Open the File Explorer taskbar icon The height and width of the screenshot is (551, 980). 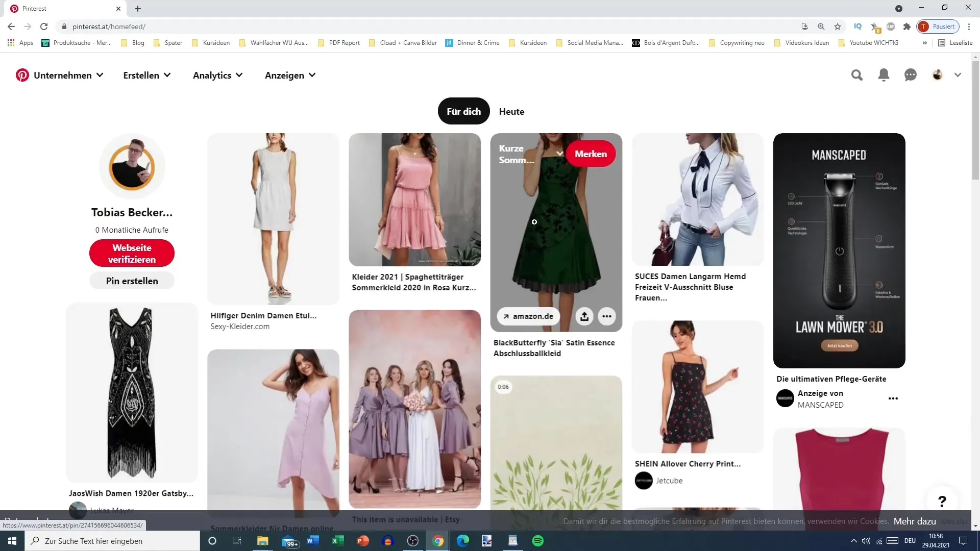[x=262, y=541]
